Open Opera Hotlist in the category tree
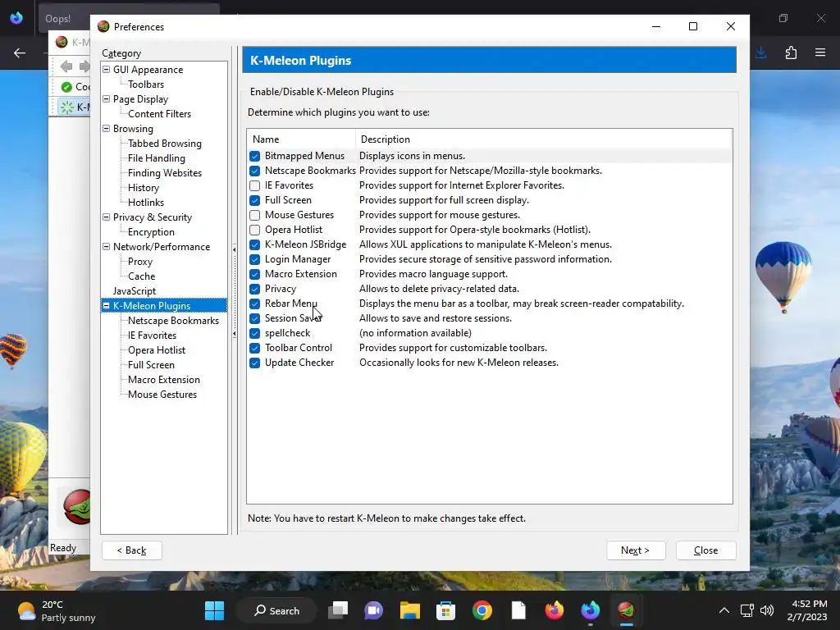This screenshot has width=840, height=630. (x=157, y=349)
